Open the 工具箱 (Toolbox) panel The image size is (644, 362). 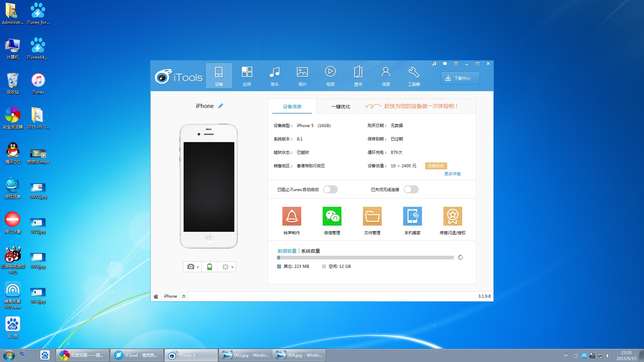[414, 76]
